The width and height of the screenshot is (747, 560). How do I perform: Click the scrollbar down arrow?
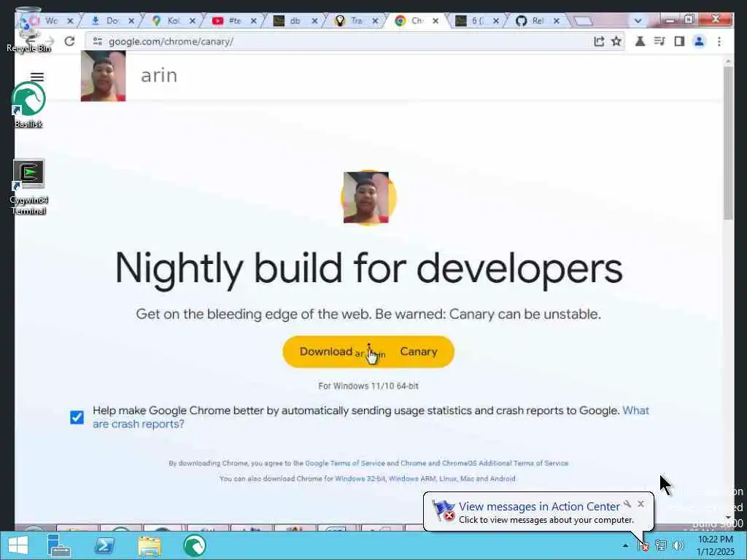pyautogui.click(x=728, y=517)
